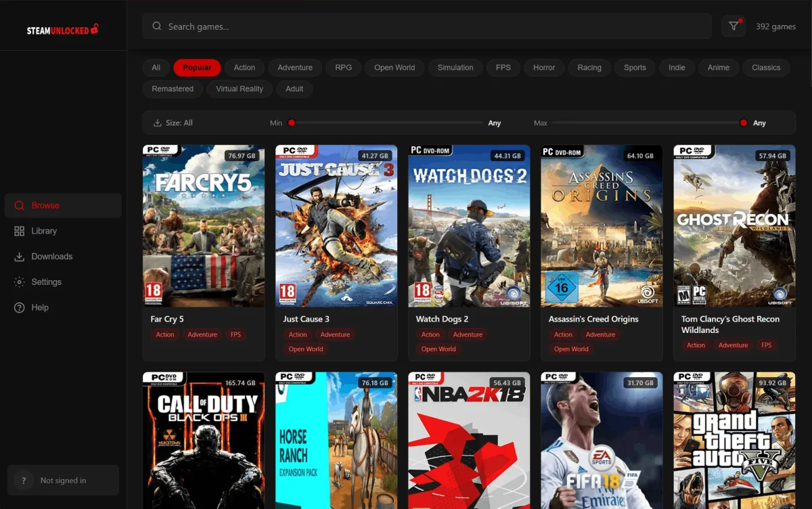The height and width of the screenshot is (509, 812).
Task: Click the Min size slider handle
Action: click(x=292, y=123)
